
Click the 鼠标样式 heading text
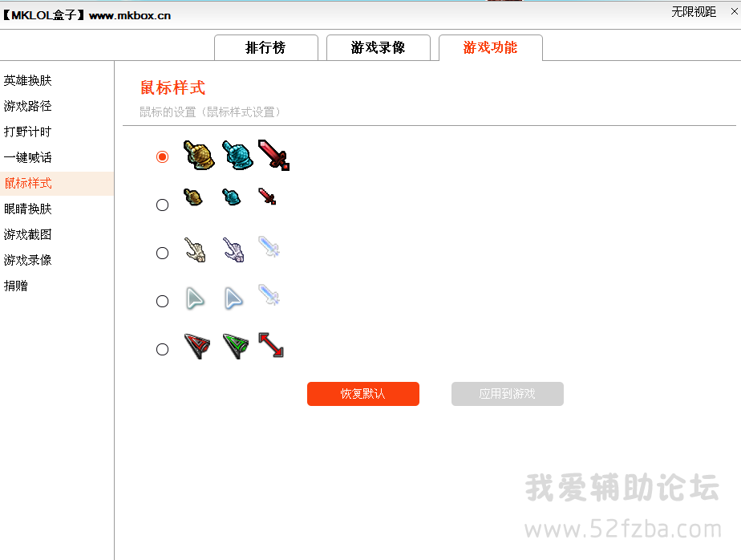click(x=172, y=88)
